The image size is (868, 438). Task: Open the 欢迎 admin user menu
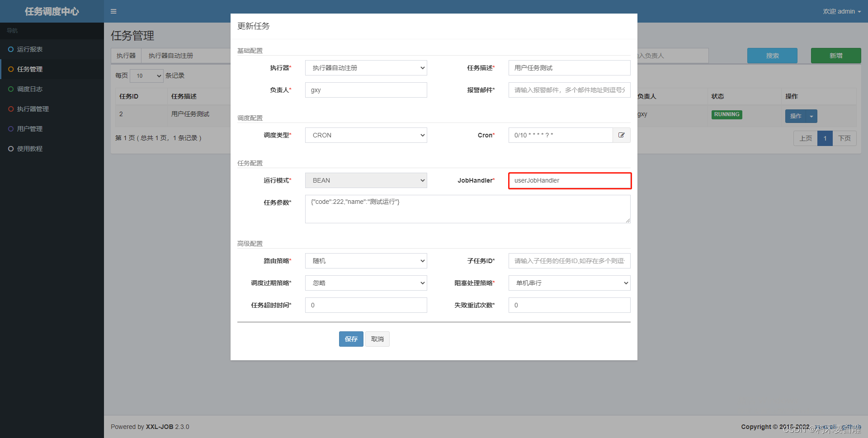click(842, 11)
